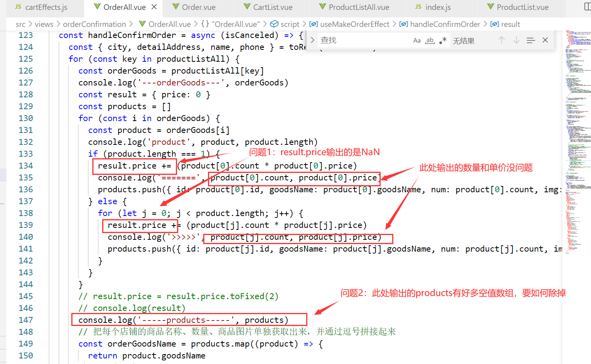The height and width of the screenshot is (364, 591).
Task: Open the useMakeOrderEffect breadcrumb symbol
Action: [350, 25]
